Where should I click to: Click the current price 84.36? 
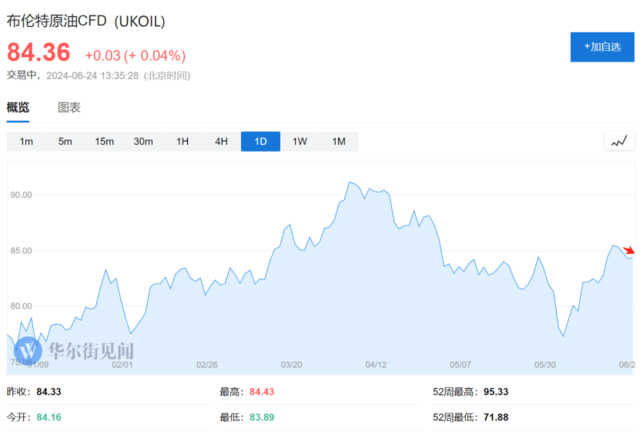pyautogui.click(x=38, y=52)
